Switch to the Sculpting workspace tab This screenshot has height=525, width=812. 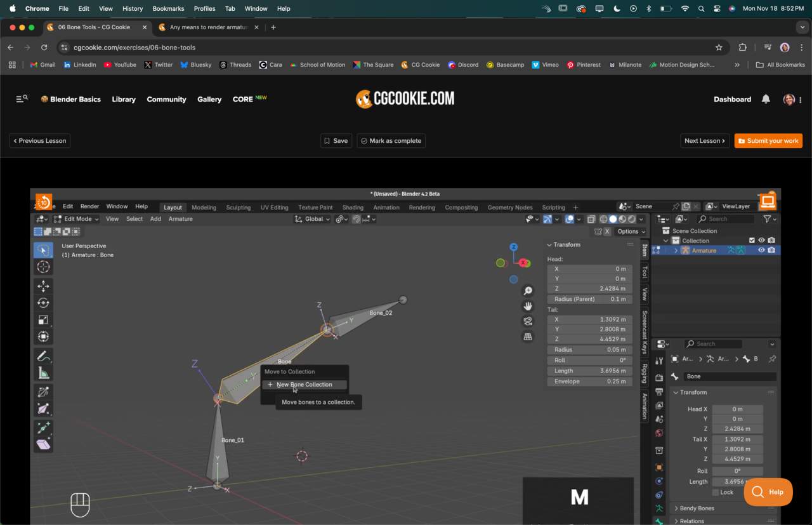click(x=239, y=208)
